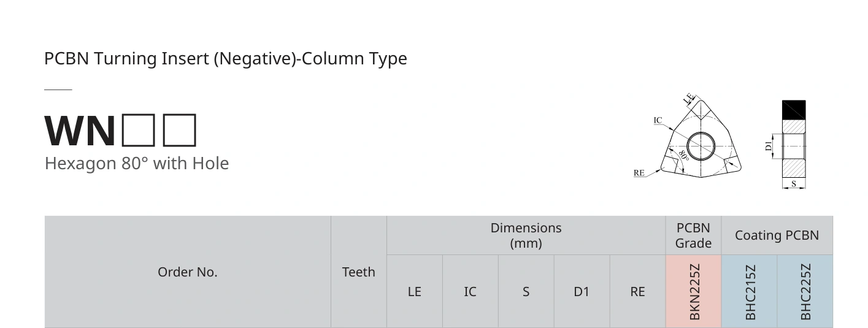Select the IC dimension column header
The width and height of the screenshot is (868, 328).
(470, 292)
